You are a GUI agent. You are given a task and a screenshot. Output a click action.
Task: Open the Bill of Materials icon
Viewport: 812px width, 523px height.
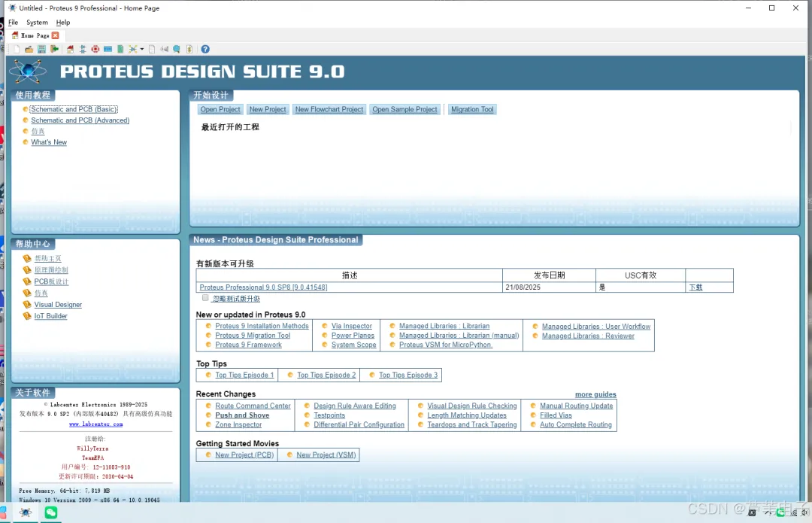point(152,49)
